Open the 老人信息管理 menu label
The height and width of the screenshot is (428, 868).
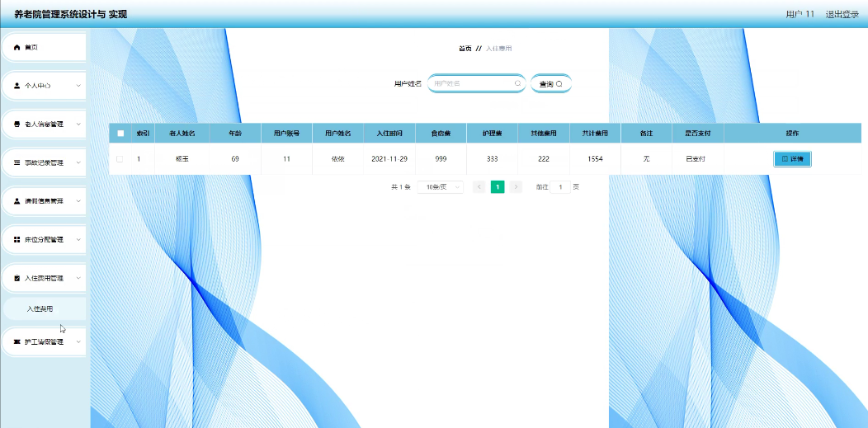pos(44,125)
